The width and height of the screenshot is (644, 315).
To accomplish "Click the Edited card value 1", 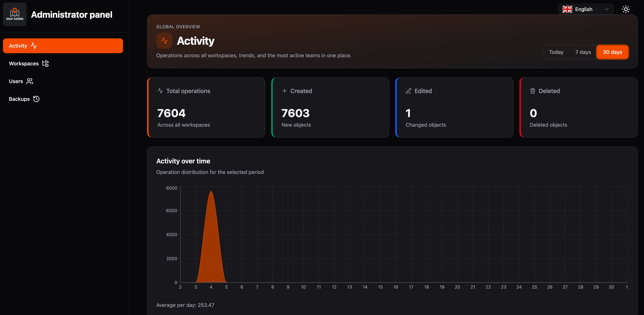I will pyautogui.click(x=408, y=113).
